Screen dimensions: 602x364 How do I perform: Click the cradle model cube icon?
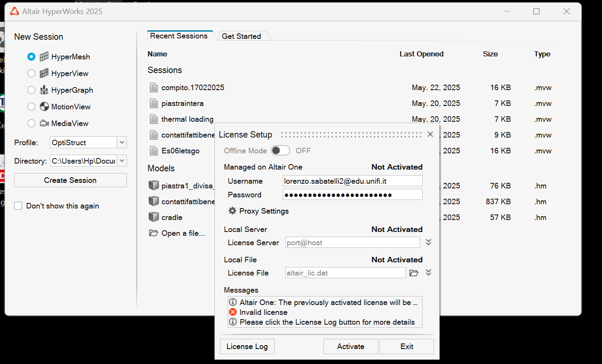(154, 217)
